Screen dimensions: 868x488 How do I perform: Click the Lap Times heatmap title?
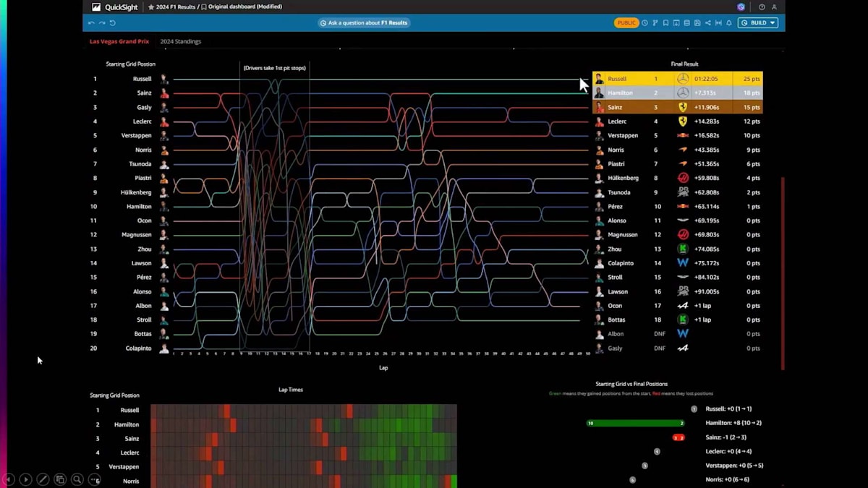click(291, 390)
